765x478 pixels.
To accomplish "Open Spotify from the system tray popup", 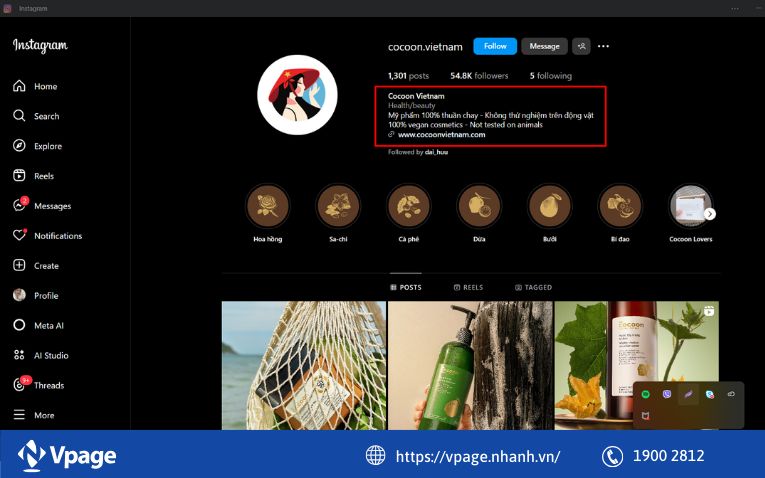I will coord(645,394).
